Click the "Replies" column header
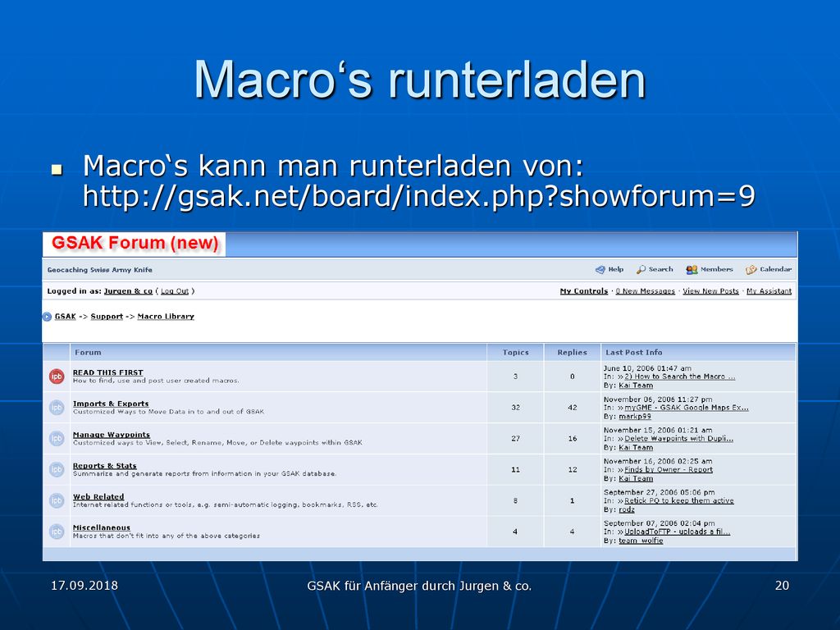 (572, 353)
